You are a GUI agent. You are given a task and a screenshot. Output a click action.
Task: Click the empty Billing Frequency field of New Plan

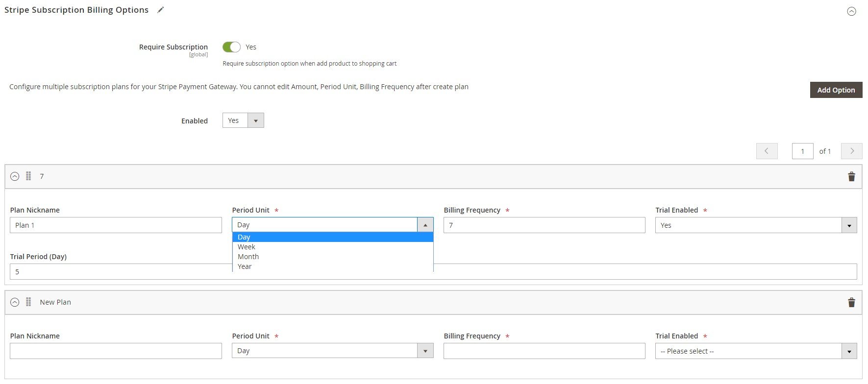point(545,351)
